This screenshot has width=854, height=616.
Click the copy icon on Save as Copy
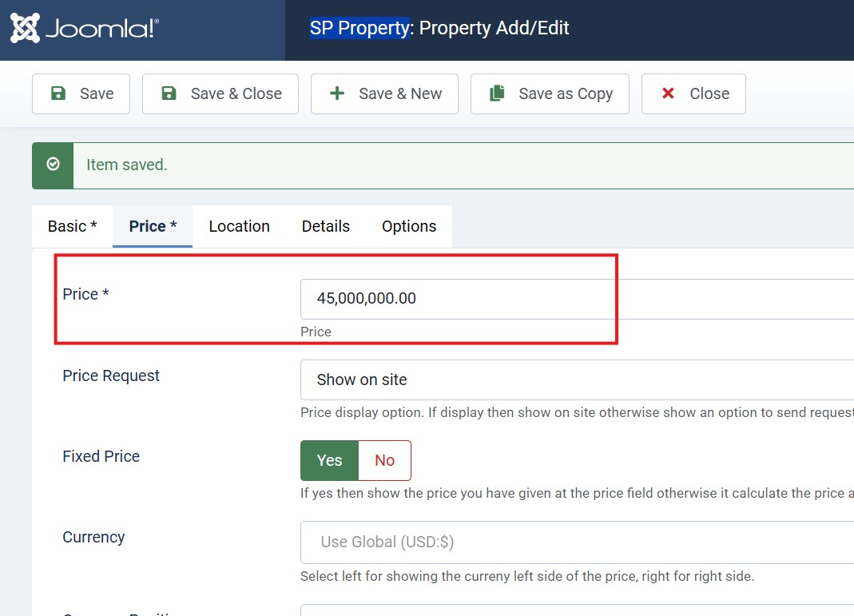(x=497, y=93)
